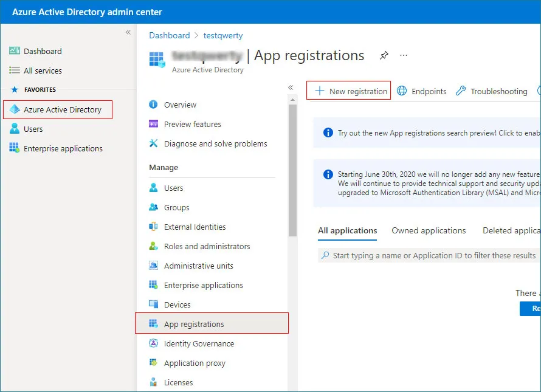Click the scrollbar up arrow in resource menu
Image resolution: width=541 pixels, height=392 pixels.
click(x=292, y=100)
